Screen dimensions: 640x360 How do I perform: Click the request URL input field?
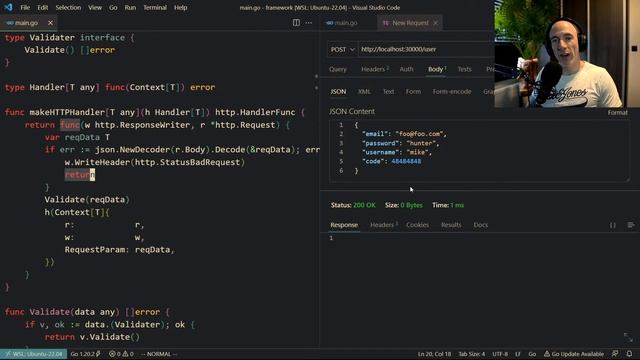pos(426,49)
